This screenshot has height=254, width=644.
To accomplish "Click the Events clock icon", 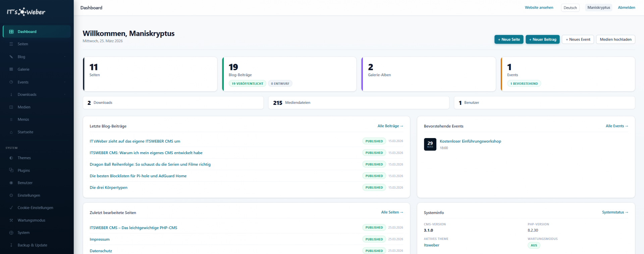I will 11,82.
